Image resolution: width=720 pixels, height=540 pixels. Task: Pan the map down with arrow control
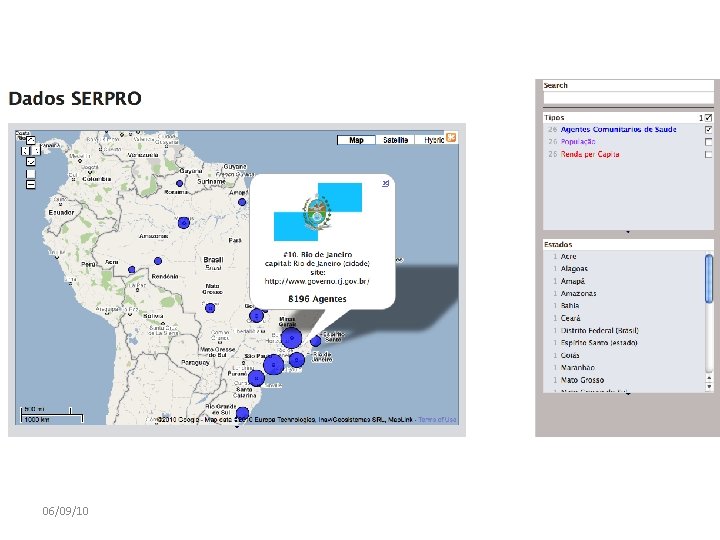pyautogui.click(x=31, y=162)
